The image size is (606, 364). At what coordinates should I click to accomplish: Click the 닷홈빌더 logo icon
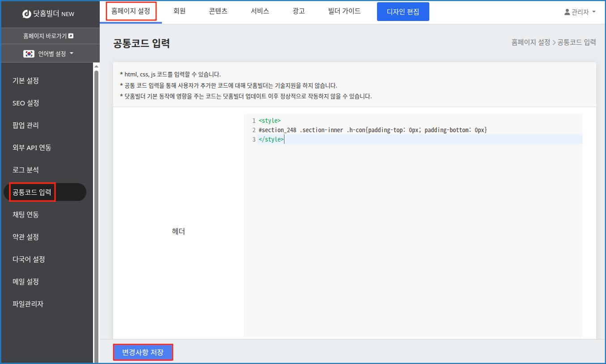26,13
